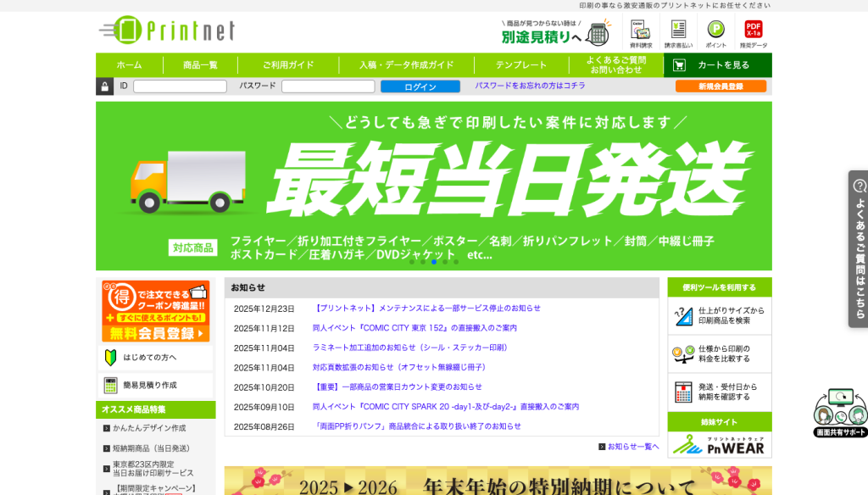Click the shopping cart icon カートを見る
The image size is (868, 495).
click(x=680, y=65)
